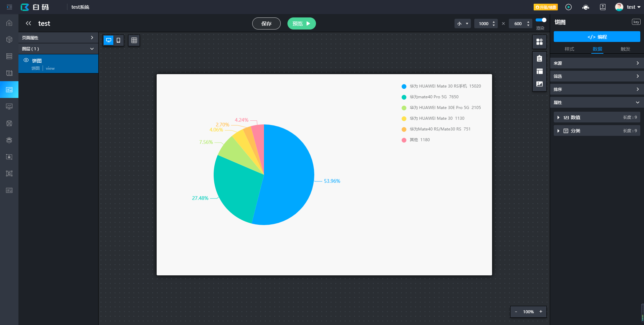Open the chart monitor icon in sidebar
The image size is (644, 325).
9,107
